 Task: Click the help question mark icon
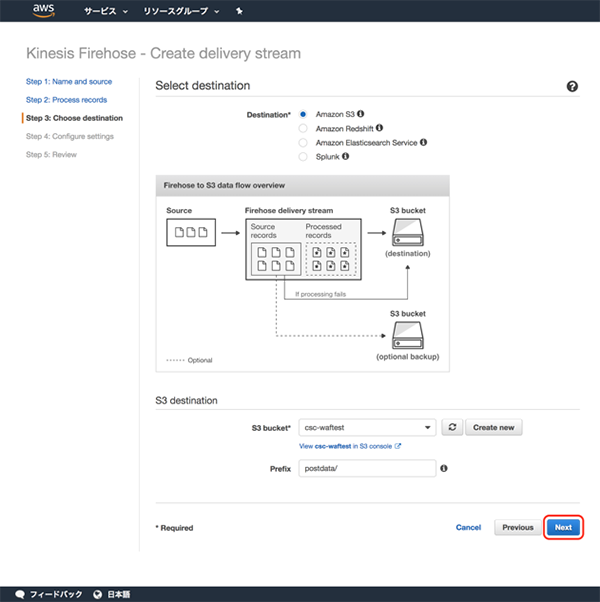(x=572, y=87)
